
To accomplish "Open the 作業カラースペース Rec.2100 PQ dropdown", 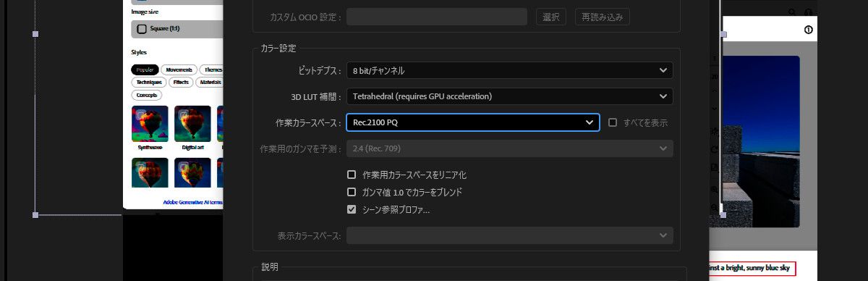I will (473, 122).
